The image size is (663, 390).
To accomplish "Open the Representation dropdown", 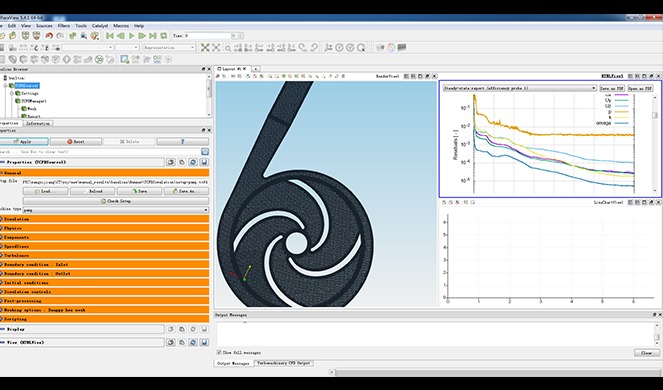I will click(x=169, y=48).
